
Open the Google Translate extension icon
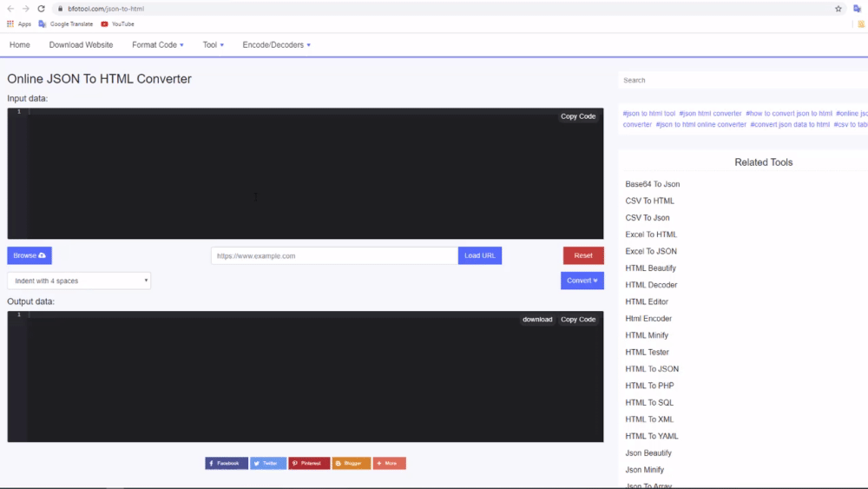(857, 9)
